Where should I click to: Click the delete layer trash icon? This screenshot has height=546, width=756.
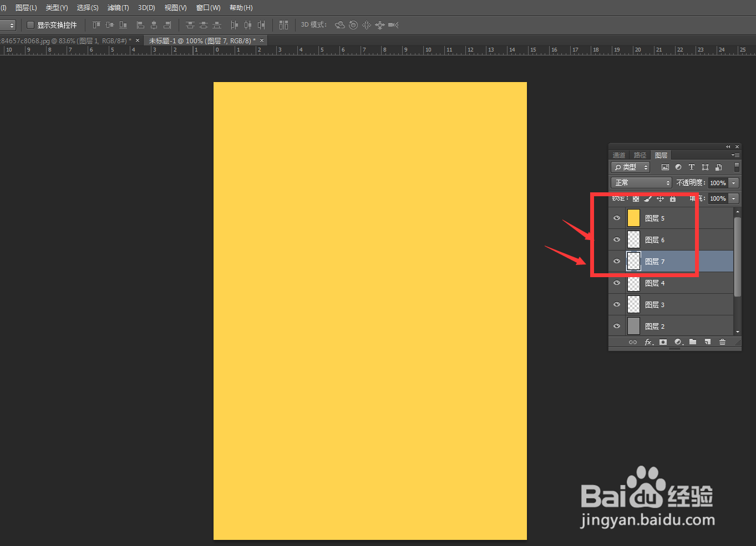tap(722, 342)
